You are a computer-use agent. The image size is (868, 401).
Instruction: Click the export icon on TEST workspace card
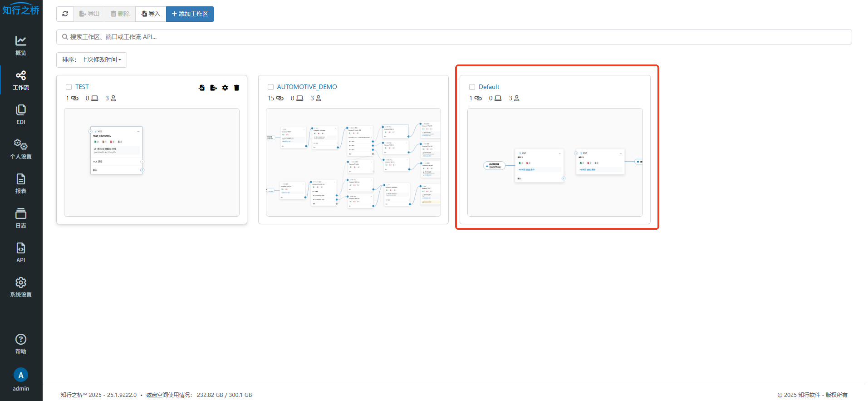point(213,88)
